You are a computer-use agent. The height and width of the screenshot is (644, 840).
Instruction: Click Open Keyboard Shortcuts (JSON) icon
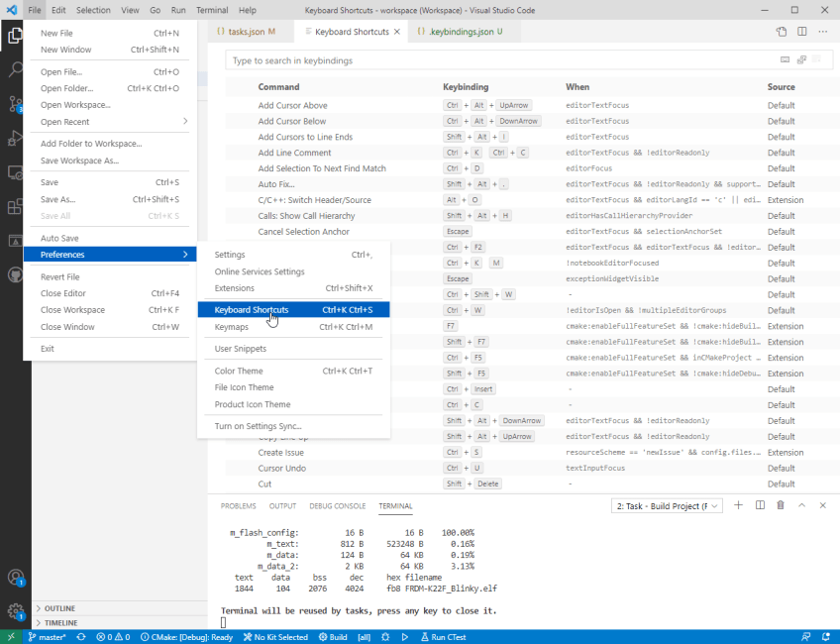pyautogui.click(x=782, y=32)
